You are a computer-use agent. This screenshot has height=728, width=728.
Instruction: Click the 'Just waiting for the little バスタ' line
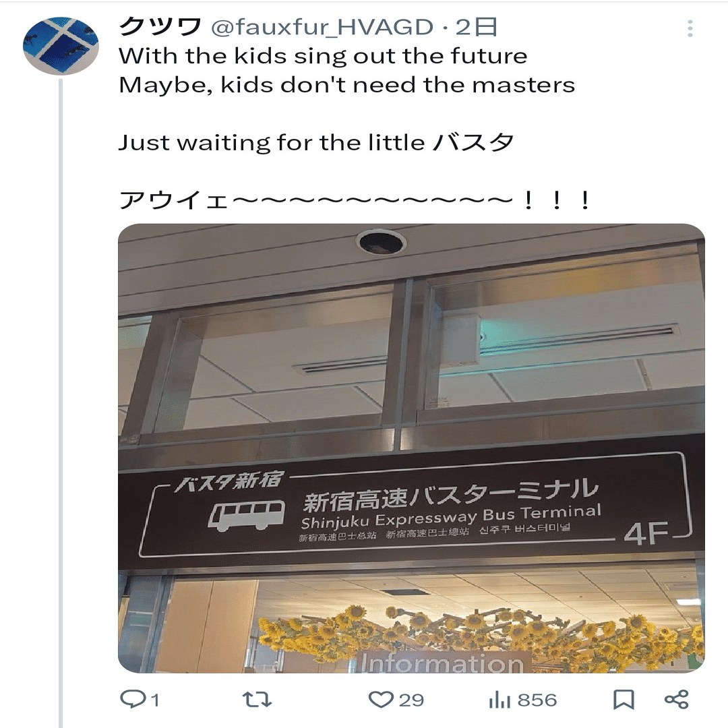[316, 142]
